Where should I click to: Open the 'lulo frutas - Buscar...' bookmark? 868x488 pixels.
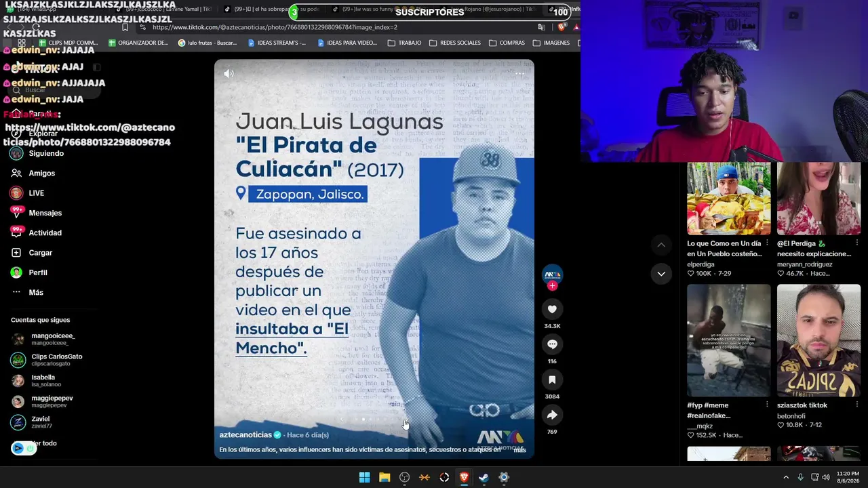pos(208,43)
